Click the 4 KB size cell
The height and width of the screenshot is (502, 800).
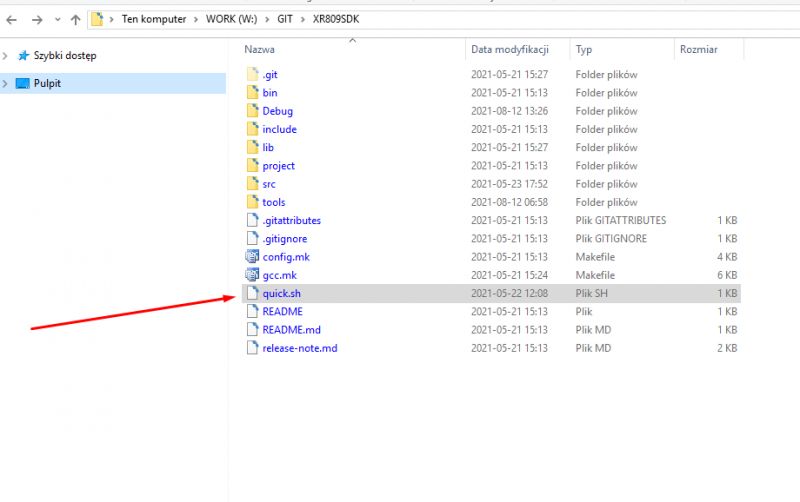727,257
